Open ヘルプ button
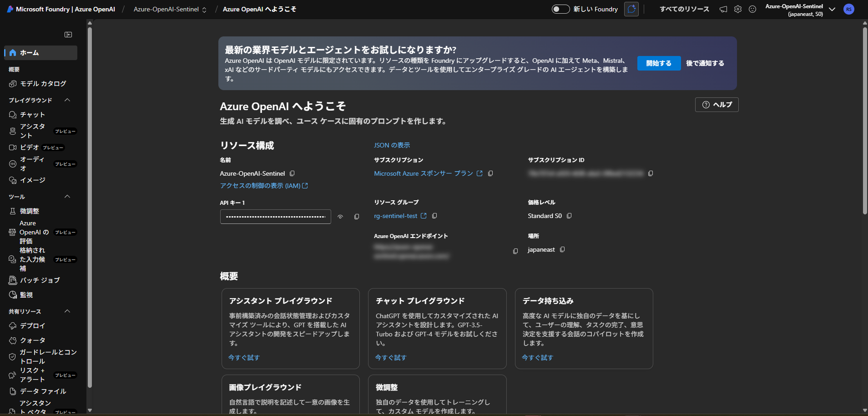The height and width of the screenshot is (416, 868). pyautogui.click(x=717, y=105)
